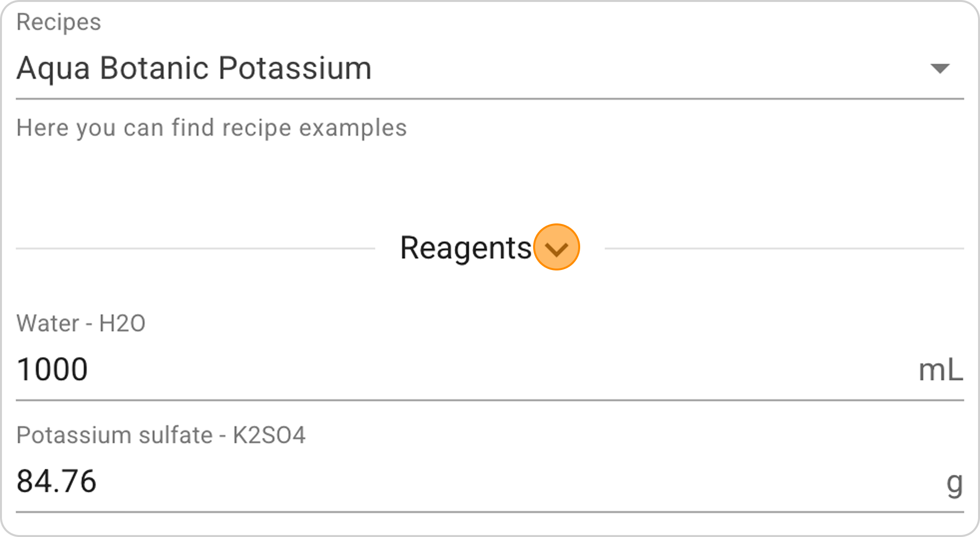980x537 pixels.
Task: Click the Reagents section heading
Action: tap(465, 248)
